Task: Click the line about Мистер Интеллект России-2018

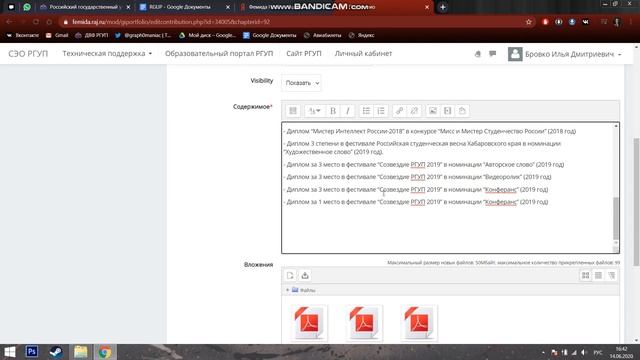Action: point(429,131)
